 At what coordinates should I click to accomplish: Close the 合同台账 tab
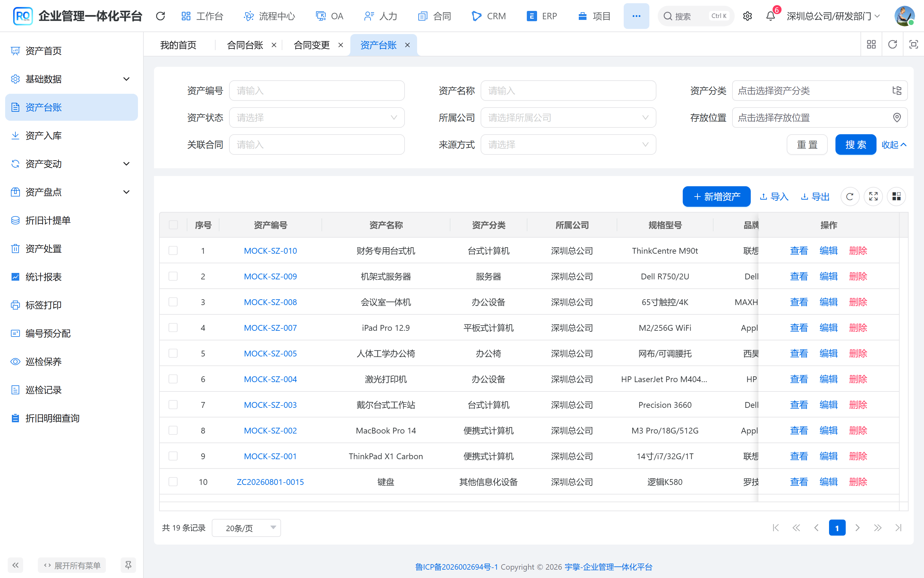coord(274,45)
